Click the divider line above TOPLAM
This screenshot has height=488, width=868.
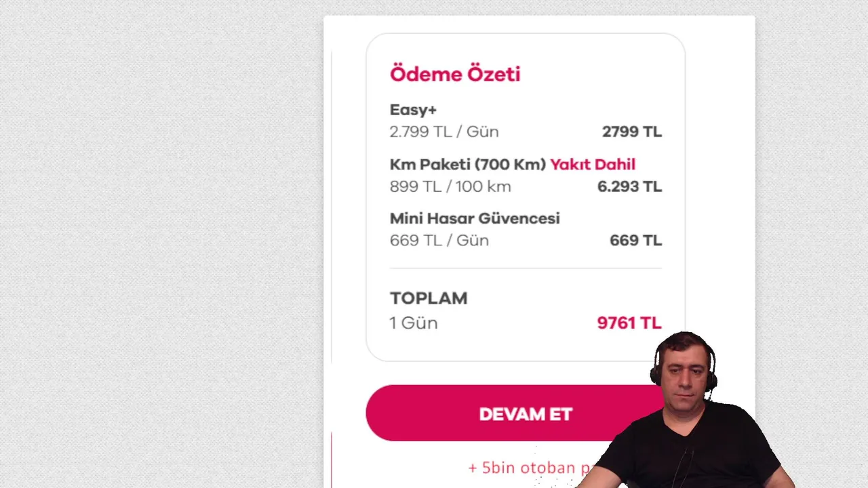pyautogui.click(x=525, y=268)
